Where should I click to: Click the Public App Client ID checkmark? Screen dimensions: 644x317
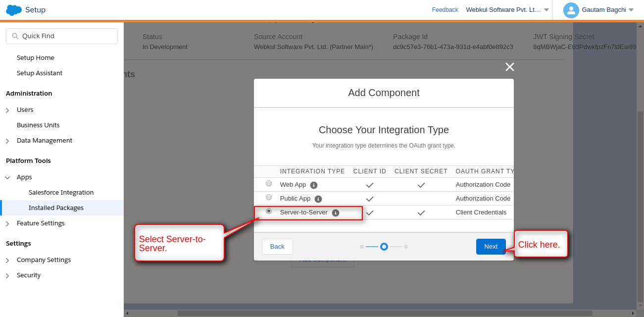370,199
